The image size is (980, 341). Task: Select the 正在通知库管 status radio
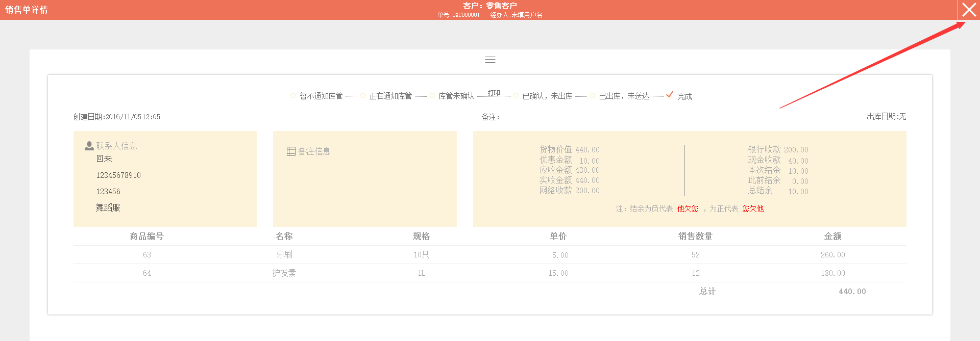coord(362,96)
